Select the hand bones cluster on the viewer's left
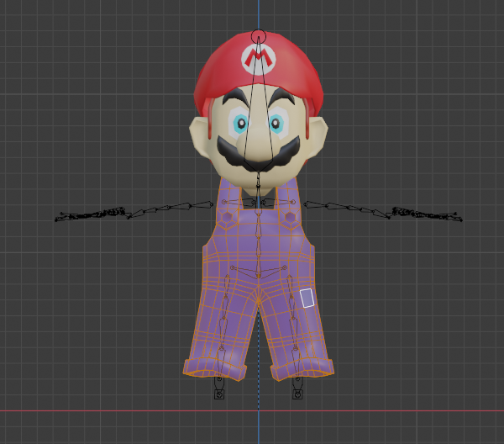504x444 pixels. click(x=91, y=214)
